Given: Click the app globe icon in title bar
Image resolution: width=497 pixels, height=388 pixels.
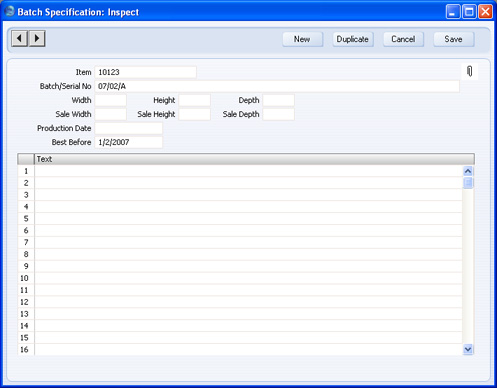Looking at the screenshot, I should pos(9,11).
